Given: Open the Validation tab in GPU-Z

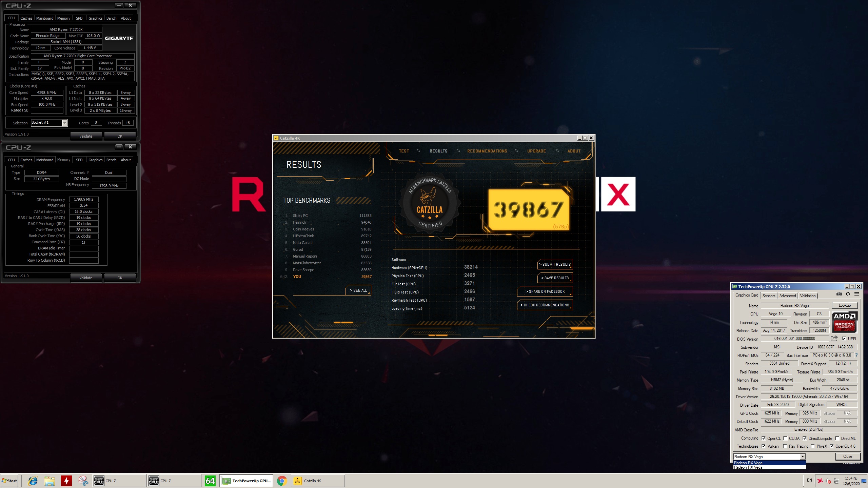Looking at the screenshot, I should (808, 296).
